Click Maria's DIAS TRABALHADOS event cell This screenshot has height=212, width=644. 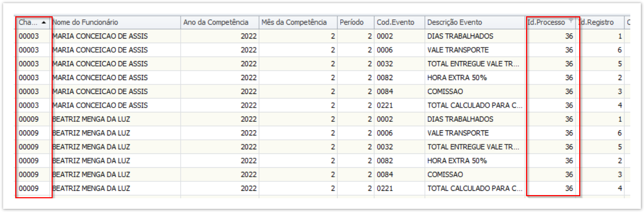click(x=460, y=36)
